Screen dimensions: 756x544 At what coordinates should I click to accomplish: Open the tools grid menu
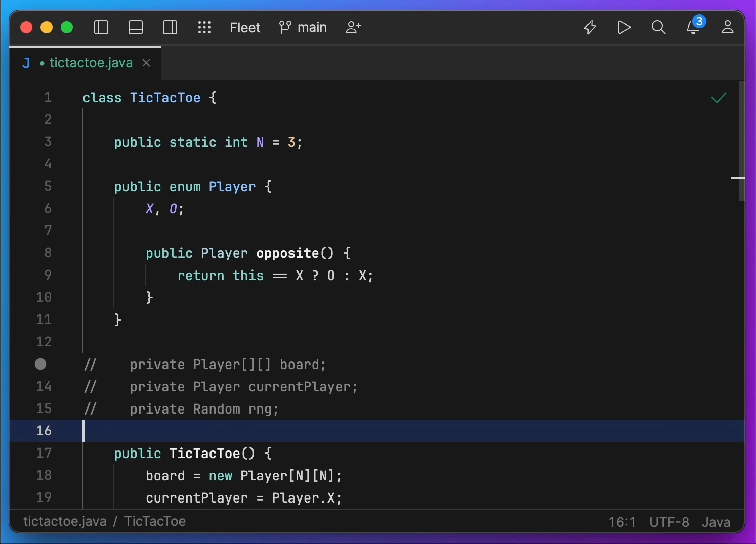coord(204,27)
